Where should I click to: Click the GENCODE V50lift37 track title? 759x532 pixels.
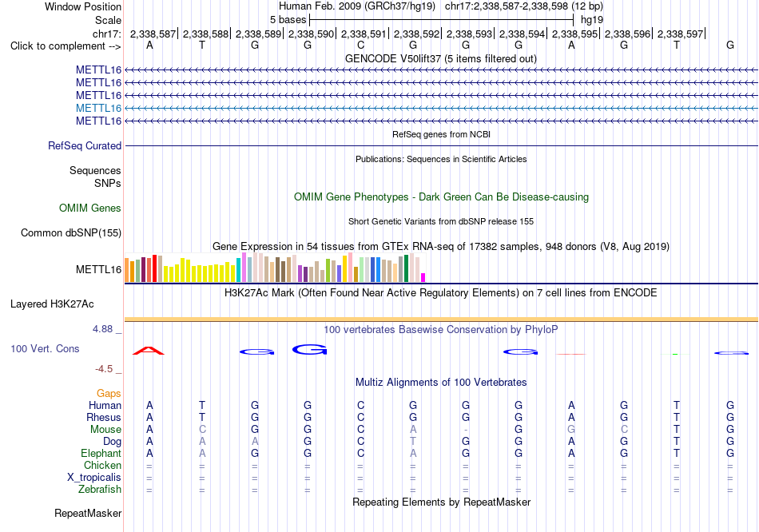pos(441,58)
